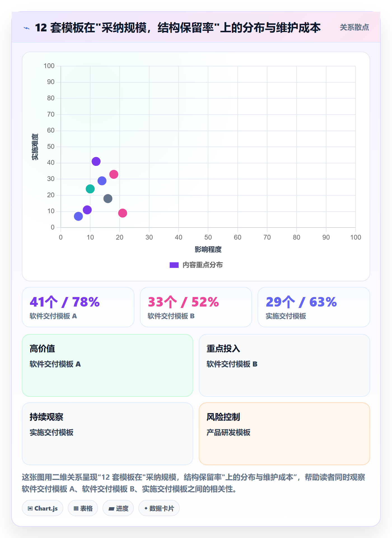Click the 实施难度 y-axis title
Viewport: 392px width, 538px height.
(35, 147)
